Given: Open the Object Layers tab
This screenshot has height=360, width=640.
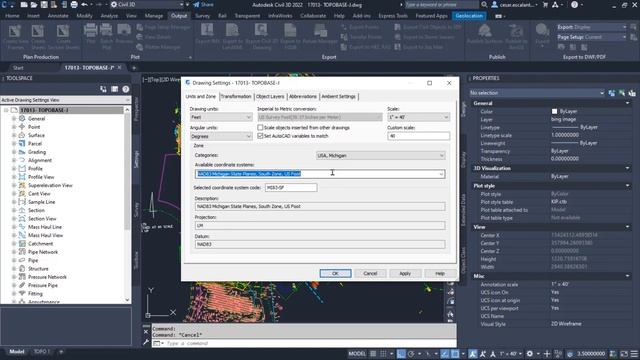Looking at the screenshot, I should (x=270, y=96).
